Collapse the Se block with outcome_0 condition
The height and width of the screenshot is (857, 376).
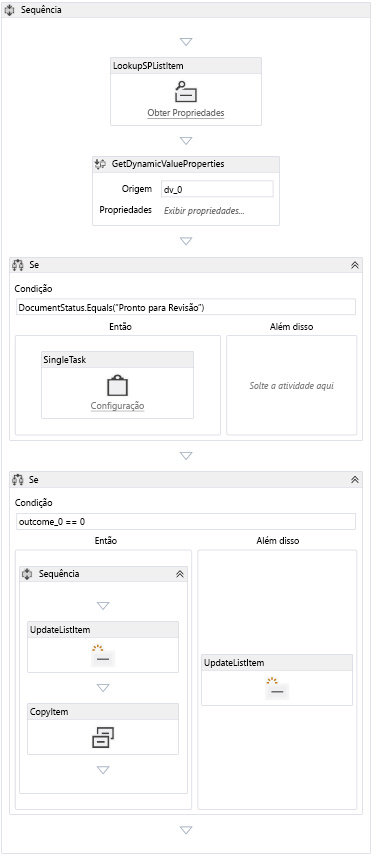(x=355, y=479)
